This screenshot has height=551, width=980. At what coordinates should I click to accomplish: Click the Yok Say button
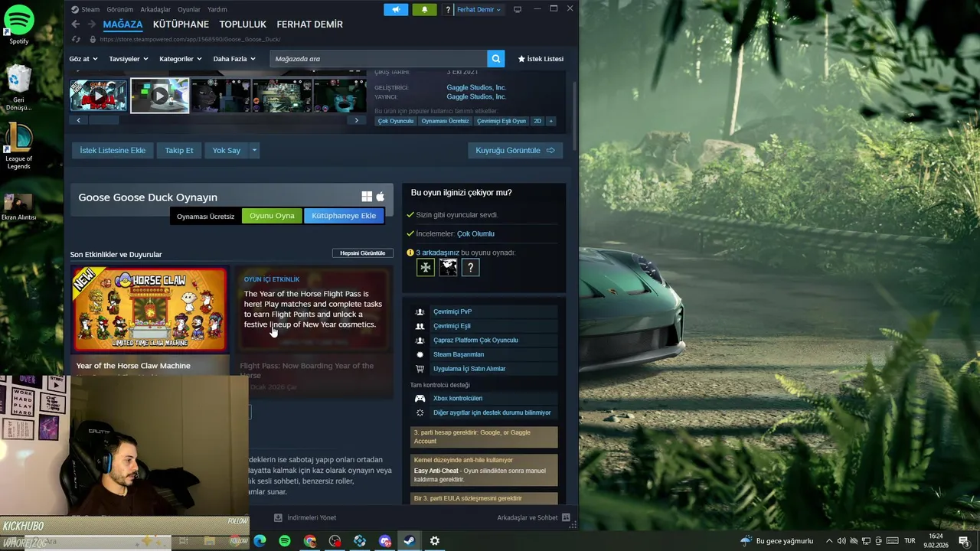[x=227, y=150]
